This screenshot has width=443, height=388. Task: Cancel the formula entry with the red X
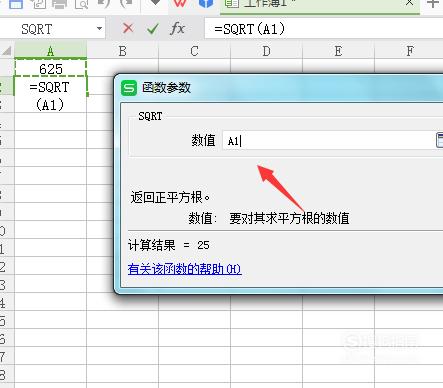(x=128, y=29)
